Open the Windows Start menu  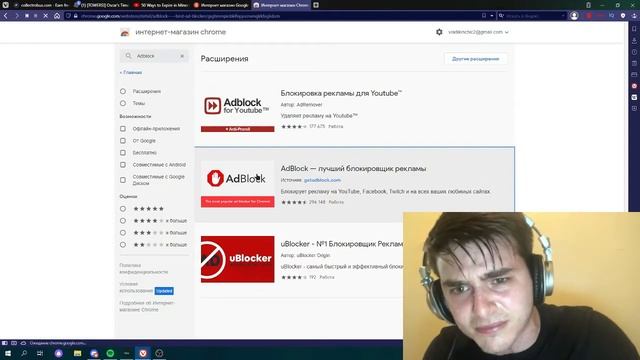pos(7,353)
